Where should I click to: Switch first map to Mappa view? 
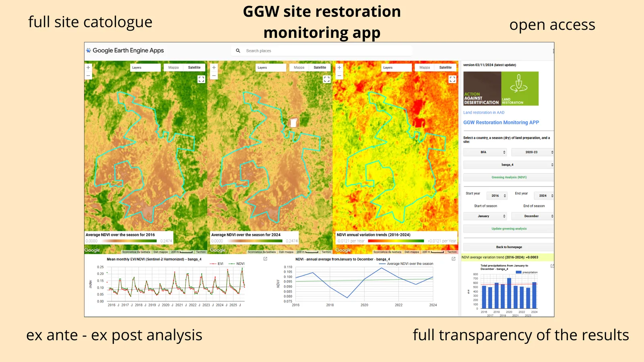pos(173,68)
